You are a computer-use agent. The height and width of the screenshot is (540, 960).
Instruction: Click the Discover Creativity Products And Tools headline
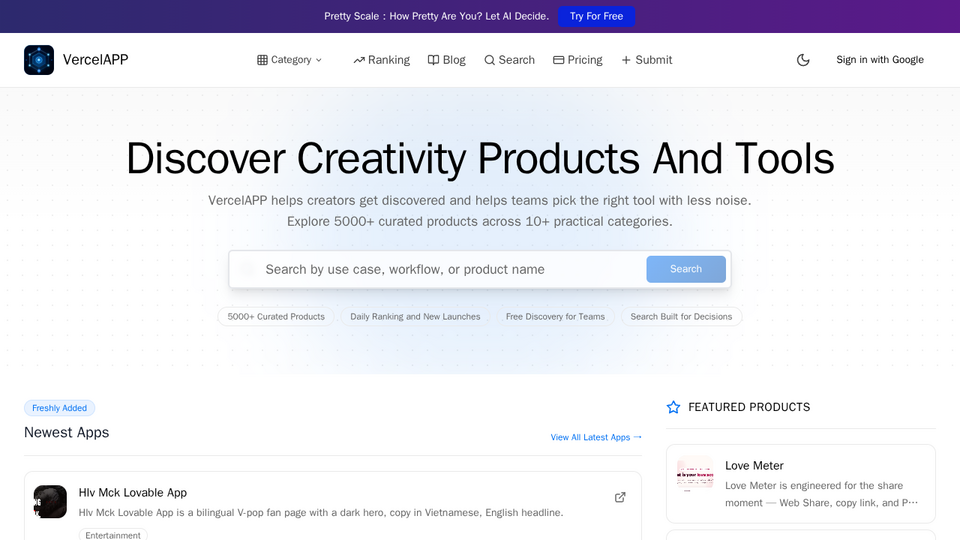(480, 159)
